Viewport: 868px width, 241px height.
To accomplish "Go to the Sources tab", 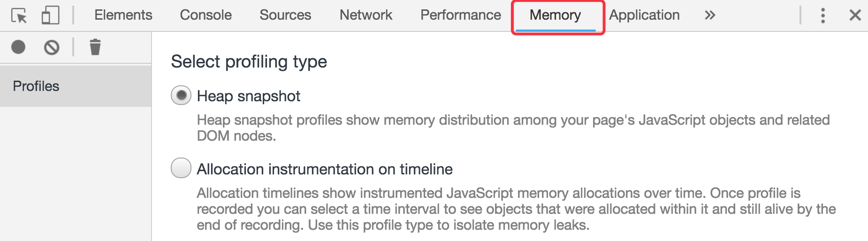I will (285, 15).
